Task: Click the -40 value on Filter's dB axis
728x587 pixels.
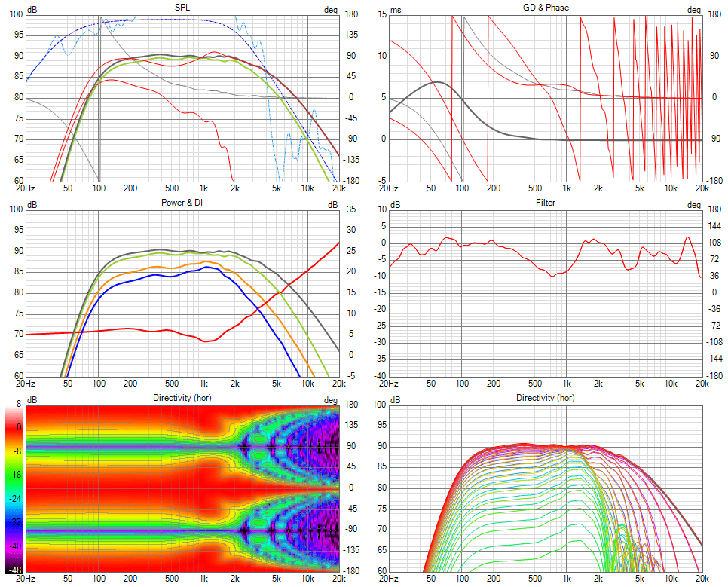Action: [x=381, y=376]
